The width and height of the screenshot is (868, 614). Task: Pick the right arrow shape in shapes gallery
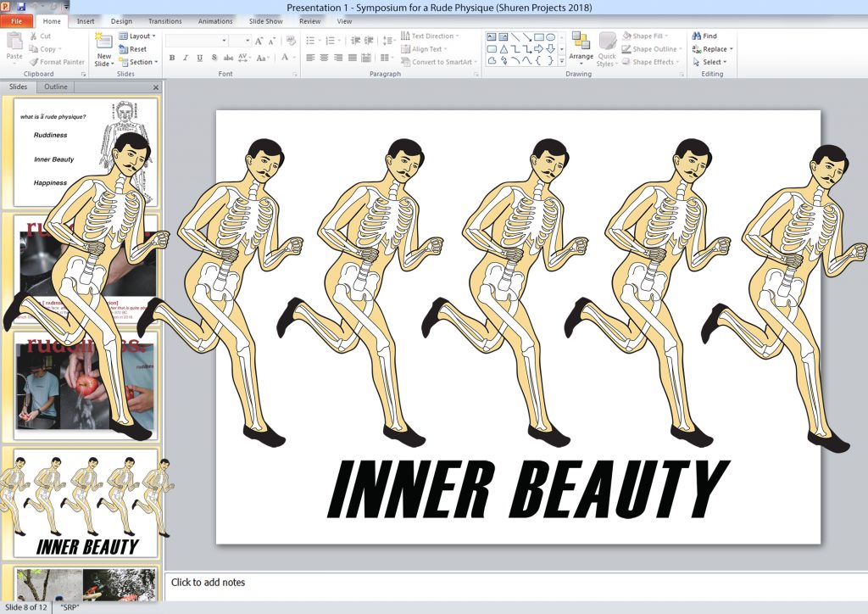538,48
